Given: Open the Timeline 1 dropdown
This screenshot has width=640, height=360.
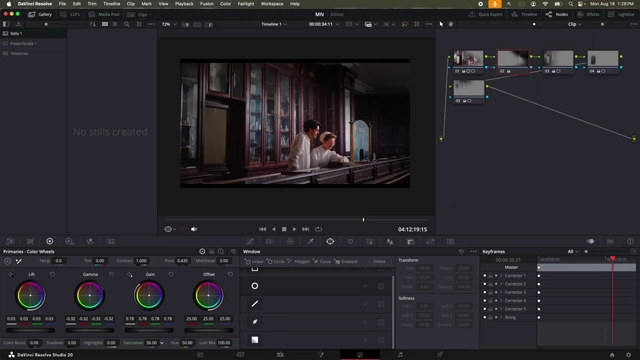Looking at the screenshot, I should pyautogui.click(x=274, y=24).
